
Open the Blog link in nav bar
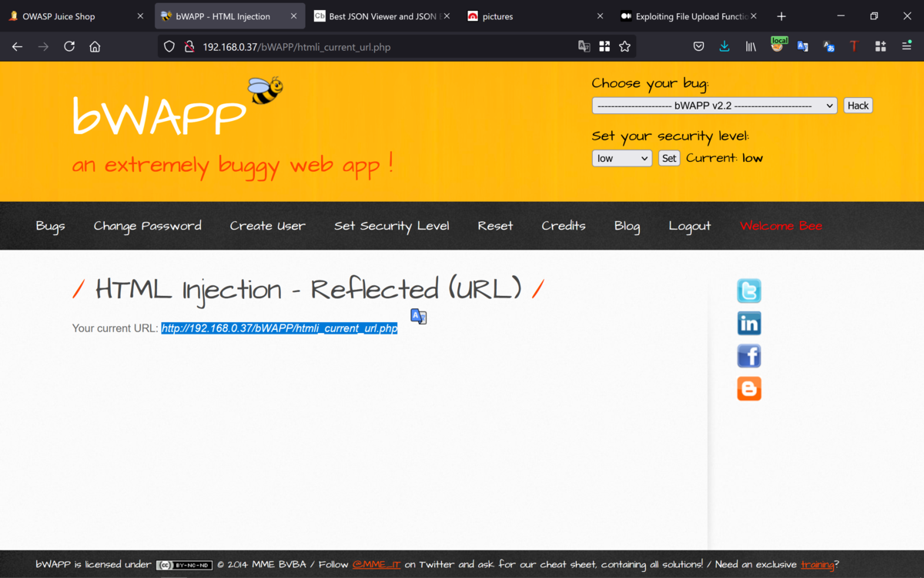pyautogui.click(x=627, y=226)
